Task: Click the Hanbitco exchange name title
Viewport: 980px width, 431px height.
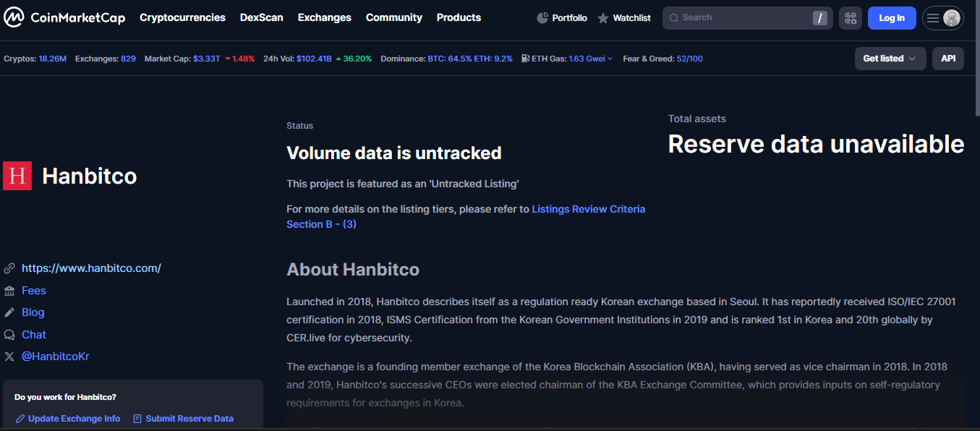Action: [x=90, y=176]
